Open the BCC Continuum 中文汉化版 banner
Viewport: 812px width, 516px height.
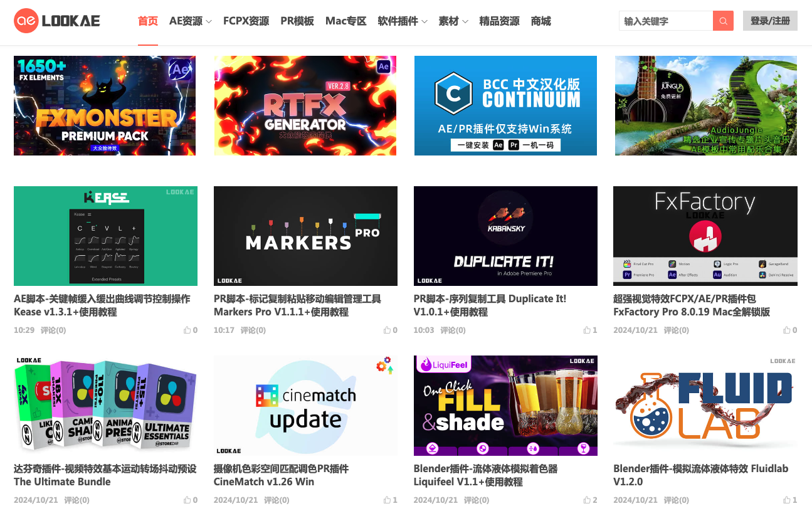pos(505,105)
